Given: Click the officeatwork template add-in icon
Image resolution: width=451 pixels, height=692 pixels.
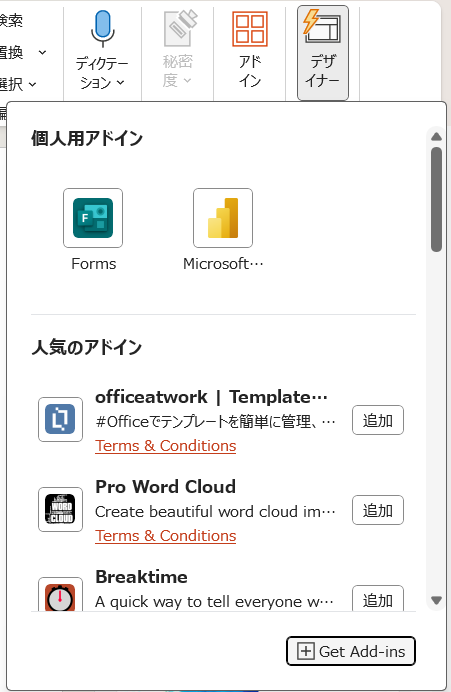Looking at the screenshot, I should pos(60,419).
